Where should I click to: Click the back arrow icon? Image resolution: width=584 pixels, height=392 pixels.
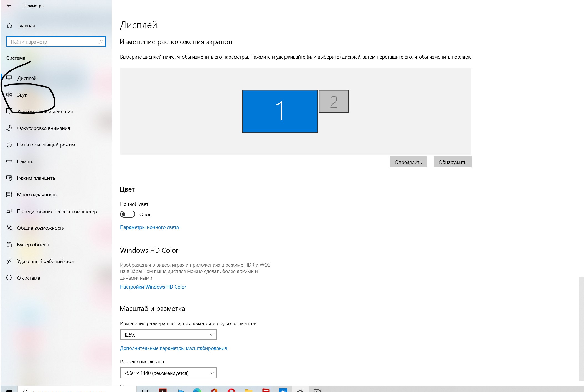click(x=9, y=6)
